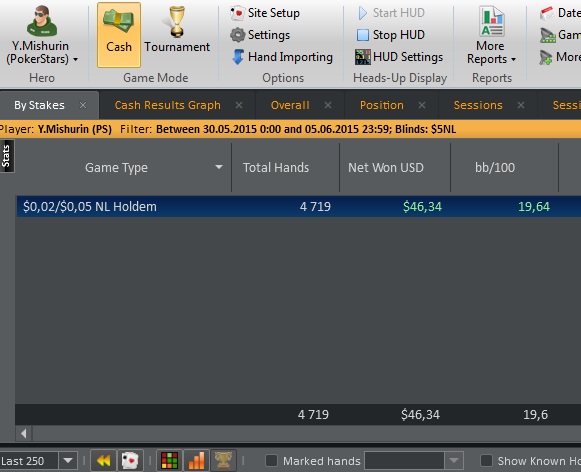Click the playing cards icon

pos(130,461)
